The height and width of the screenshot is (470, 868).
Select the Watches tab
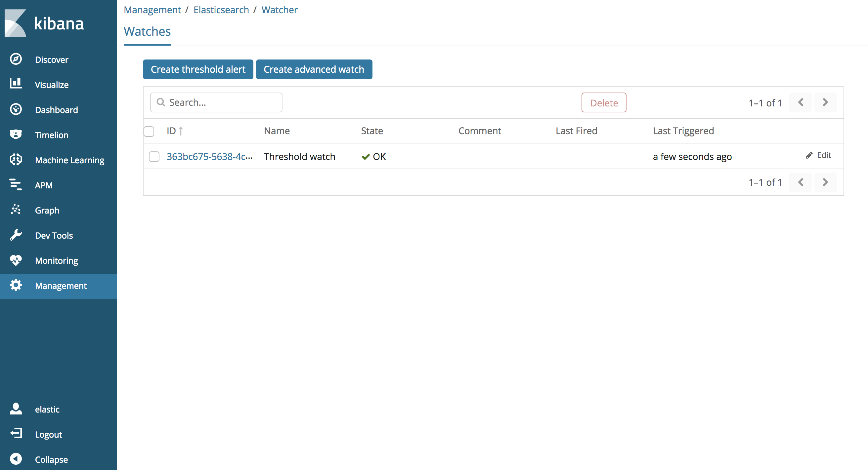click(x=147, y=32)
